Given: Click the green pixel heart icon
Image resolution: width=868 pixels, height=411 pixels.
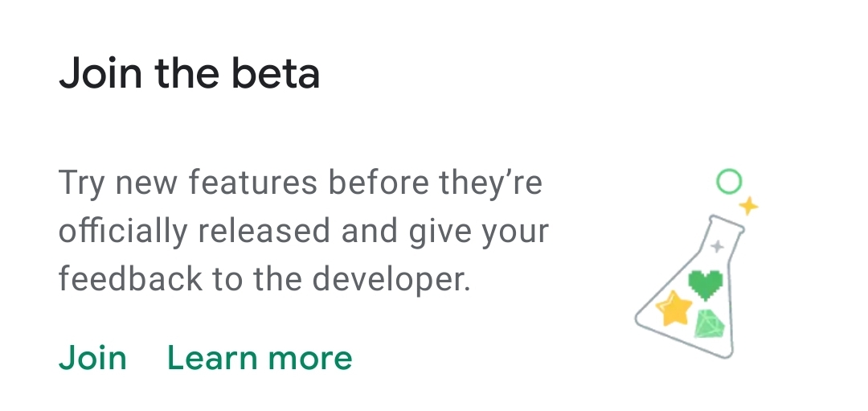Looking at the screenshot, I should coord(706,283).
